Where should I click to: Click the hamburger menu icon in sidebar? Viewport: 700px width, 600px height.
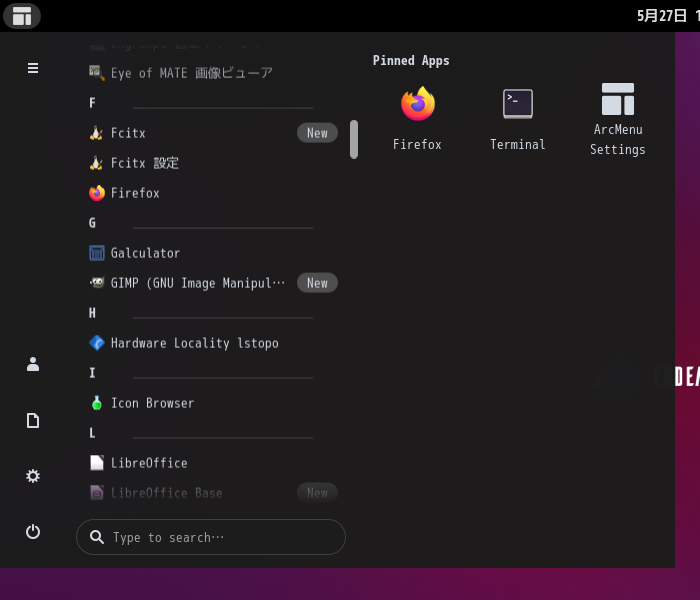point(33,68)
